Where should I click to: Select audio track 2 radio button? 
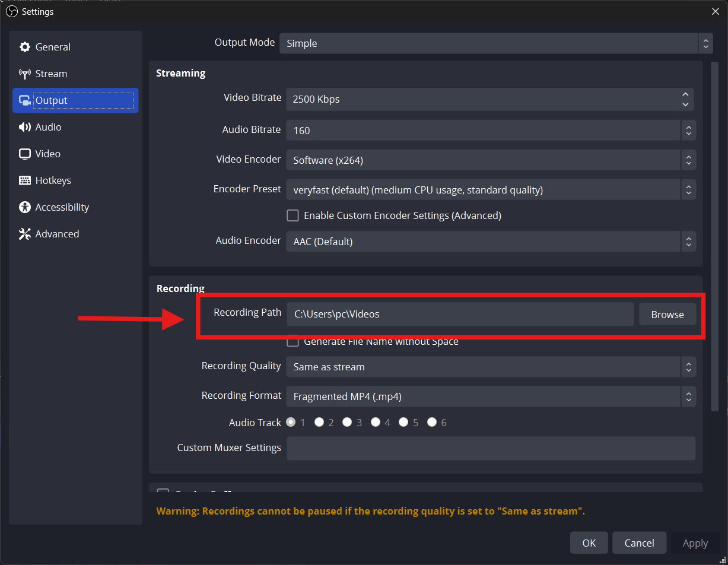319,423
